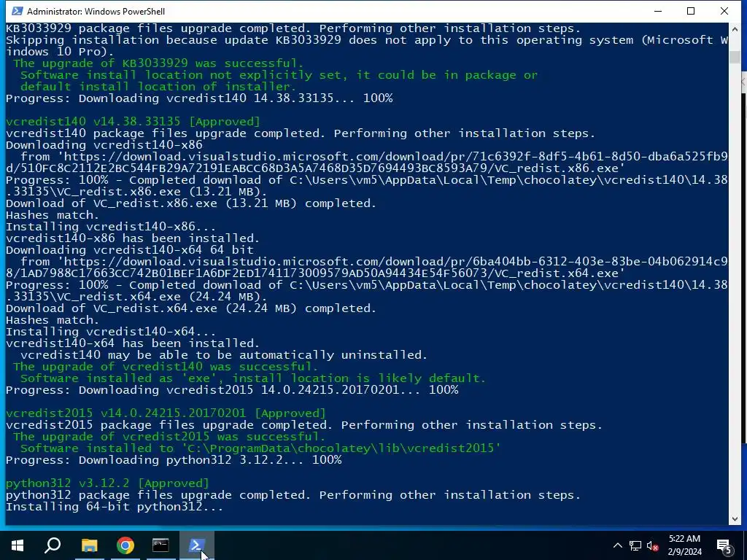Click 'vcredist140-x64 has been installed.' line
Viewport: 747px width, 560px height.
[133, 343]
